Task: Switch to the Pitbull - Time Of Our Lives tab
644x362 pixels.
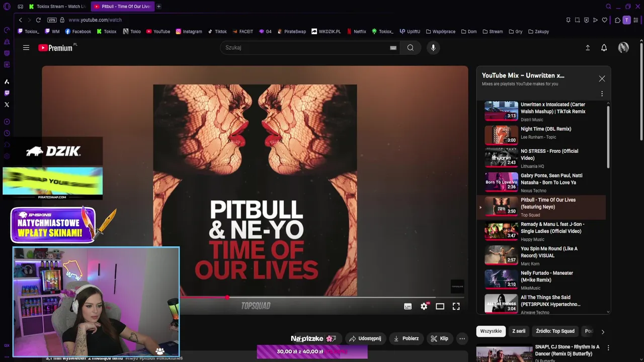Action: point(122,7)
